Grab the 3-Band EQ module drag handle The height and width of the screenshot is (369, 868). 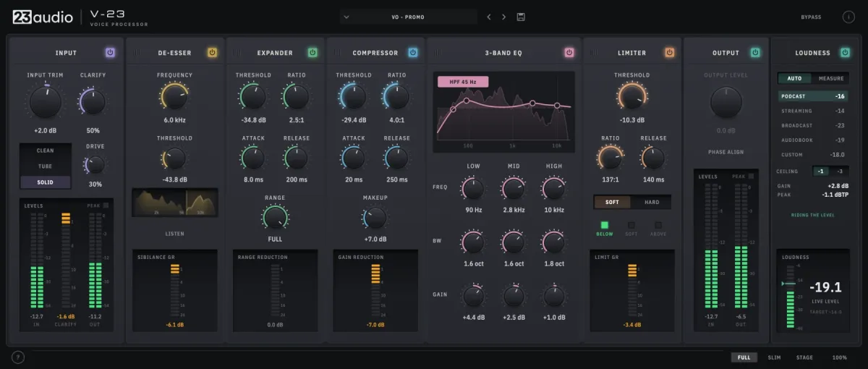436,52
